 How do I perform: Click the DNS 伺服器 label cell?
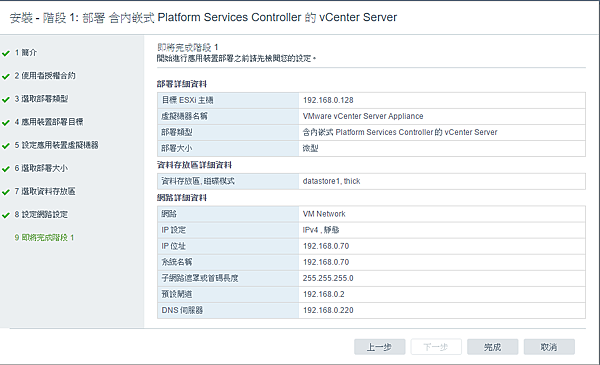click(228, 310)
